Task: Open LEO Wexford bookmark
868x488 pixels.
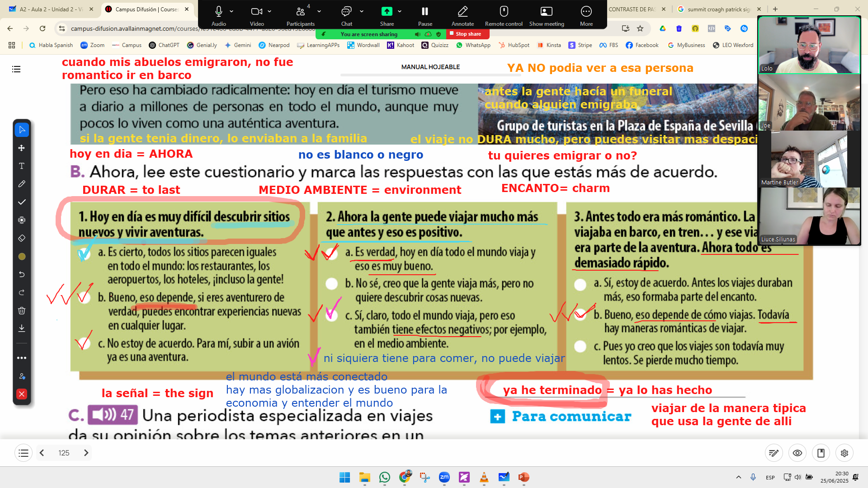Action: point(733,45)
